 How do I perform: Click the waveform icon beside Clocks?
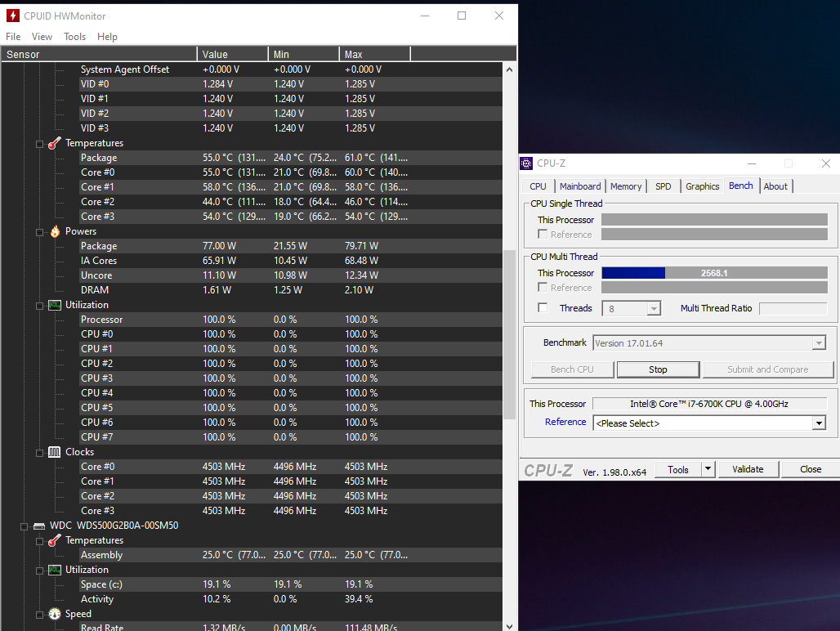(x=55, y=452)
